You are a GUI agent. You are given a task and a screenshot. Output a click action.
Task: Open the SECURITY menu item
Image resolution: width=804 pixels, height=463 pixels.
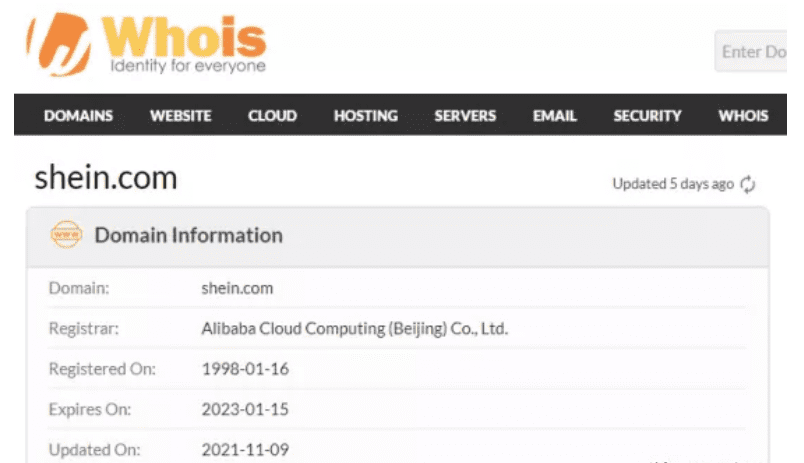tap(647, 116)
